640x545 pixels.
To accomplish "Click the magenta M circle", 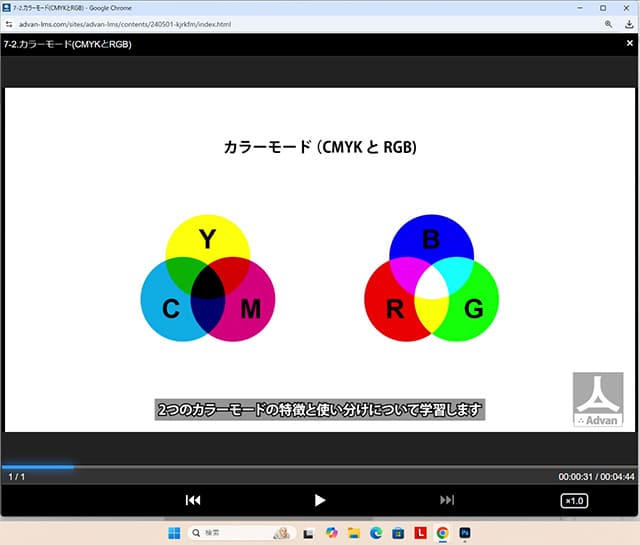I will point(253,310).
